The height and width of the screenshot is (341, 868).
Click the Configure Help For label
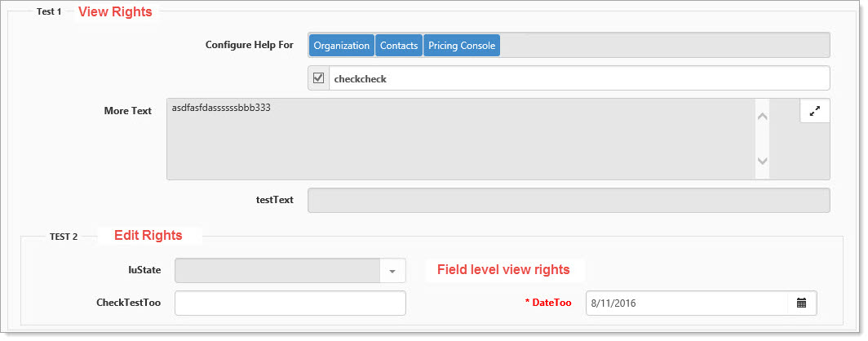pos(249,45)
